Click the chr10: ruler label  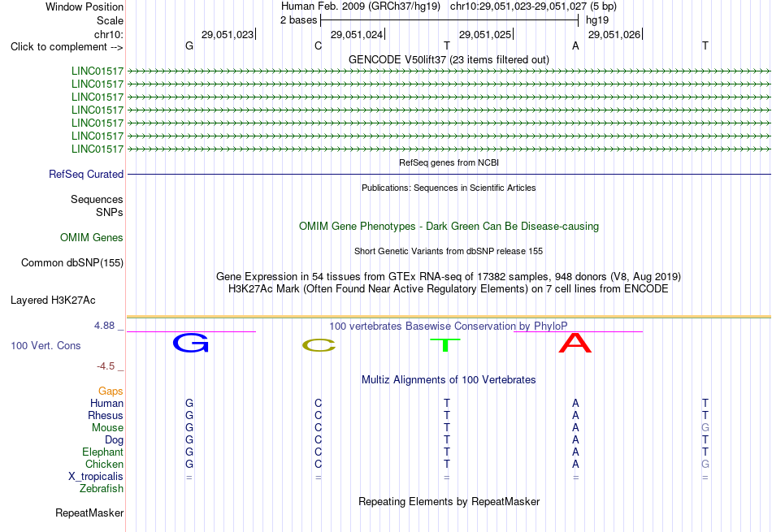point(109,34)
